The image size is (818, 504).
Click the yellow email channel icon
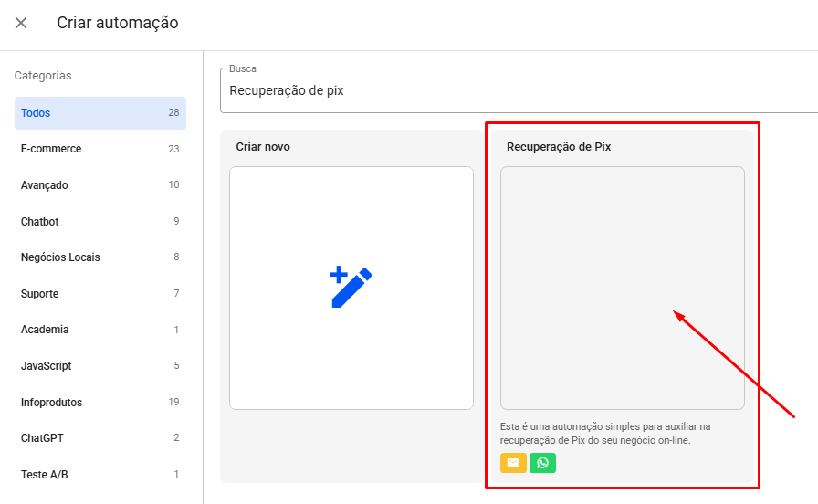pyautogui.click(x=513, y=463)
